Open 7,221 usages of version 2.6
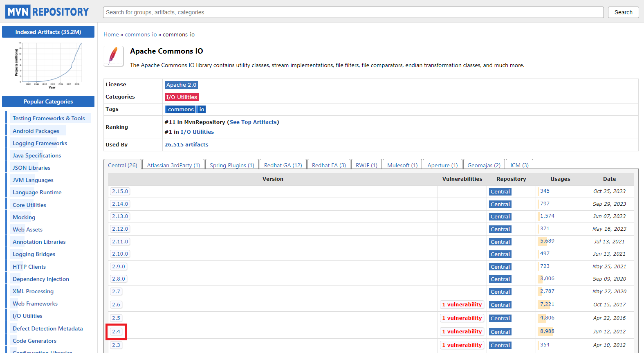This screenshot has height=353, width=644. click(x=547, y=304)
